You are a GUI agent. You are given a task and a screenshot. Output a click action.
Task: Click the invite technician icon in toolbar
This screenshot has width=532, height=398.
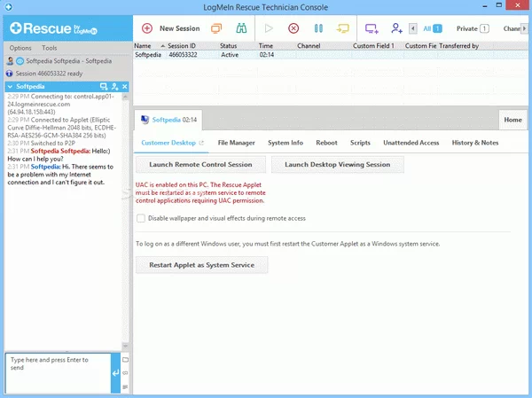[x=396, y=28]
